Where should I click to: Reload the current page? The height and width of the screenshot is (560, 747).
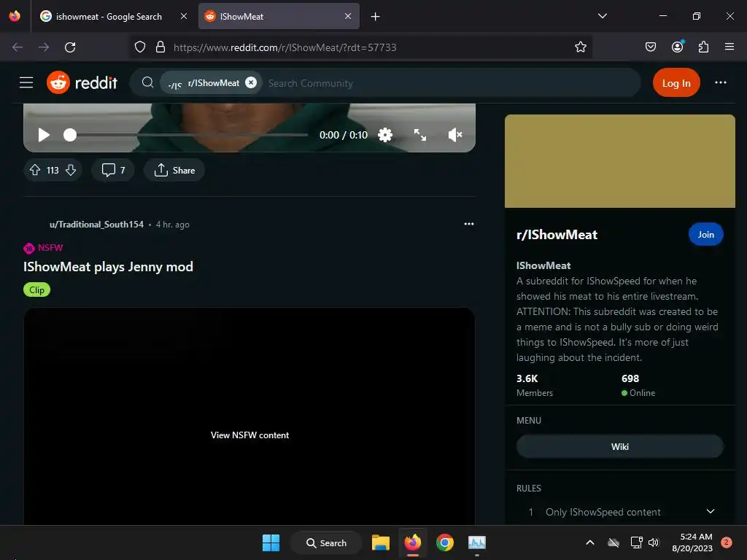pos(70,47)
